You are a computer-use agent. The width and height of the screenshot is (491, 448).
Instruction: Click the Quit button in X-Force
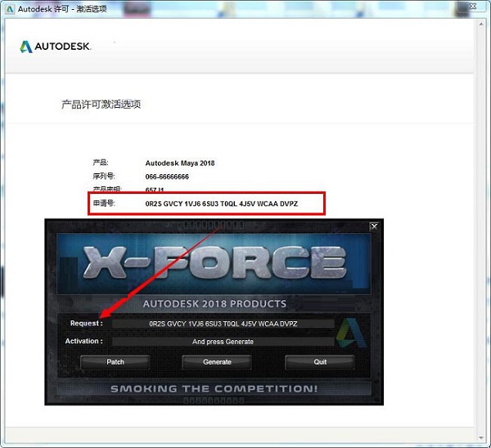tap(320, 362)
